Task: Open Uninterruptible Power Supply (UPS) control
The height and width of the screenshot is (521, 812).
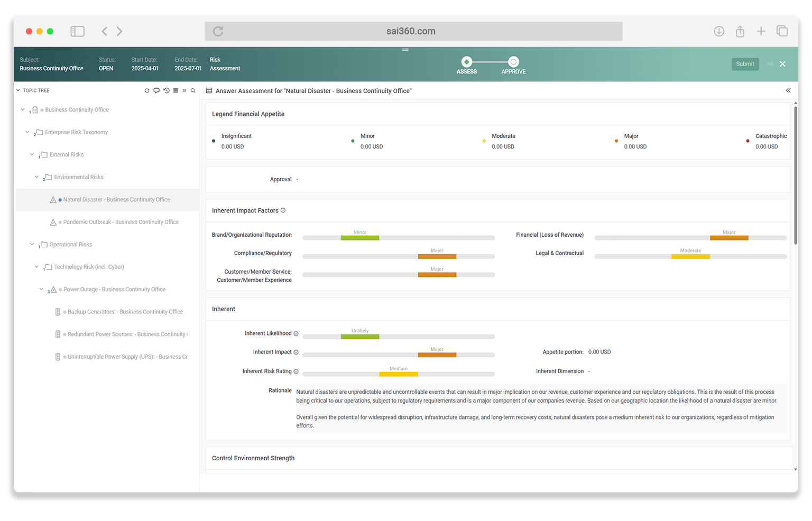Action: pos(127,357)
